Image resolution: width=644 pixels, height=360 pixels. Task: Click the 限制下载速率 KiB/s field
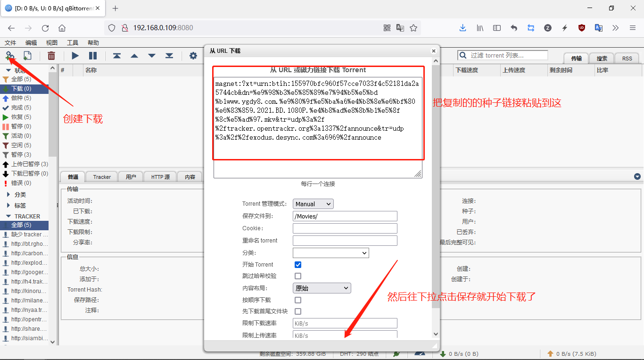pyautogui.click(x=345, y=323)
